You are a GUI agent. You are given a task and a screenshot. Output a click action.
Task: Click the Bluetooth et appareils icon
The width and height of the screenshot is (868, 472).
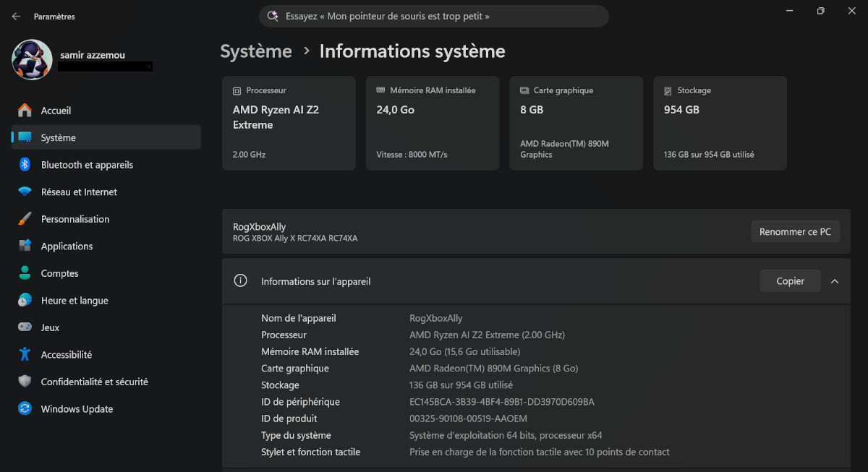tap(25, 165)
